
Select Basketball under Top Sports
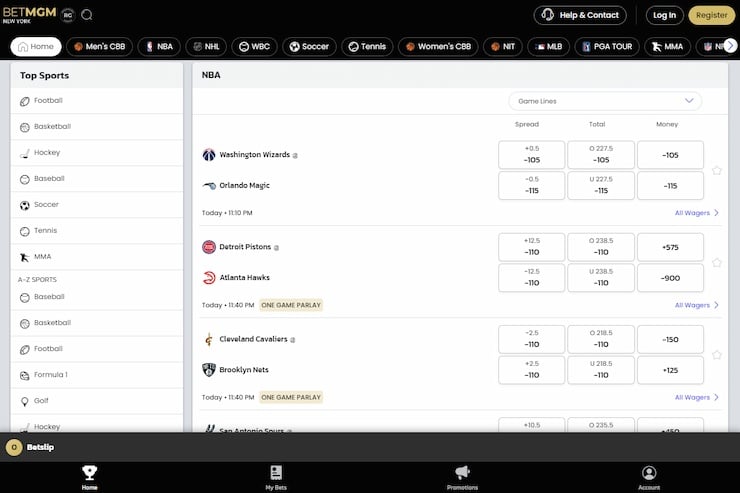tap(97, 126)
